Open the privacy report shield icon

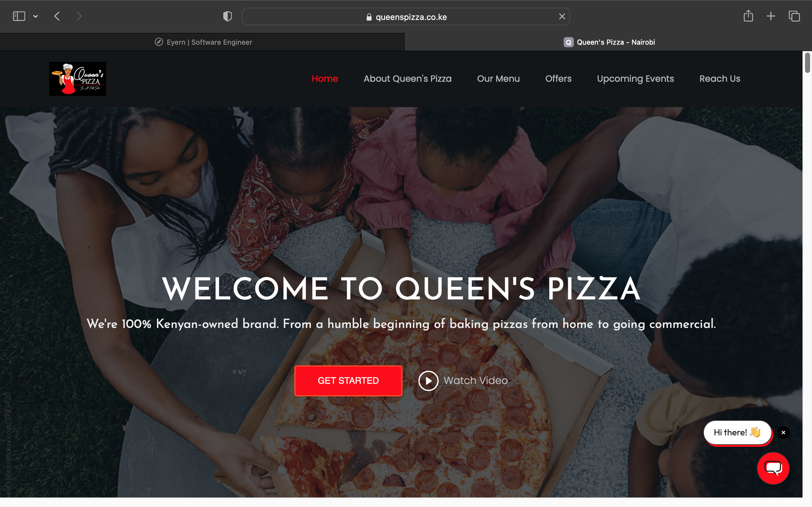click(x=227, y=16)
